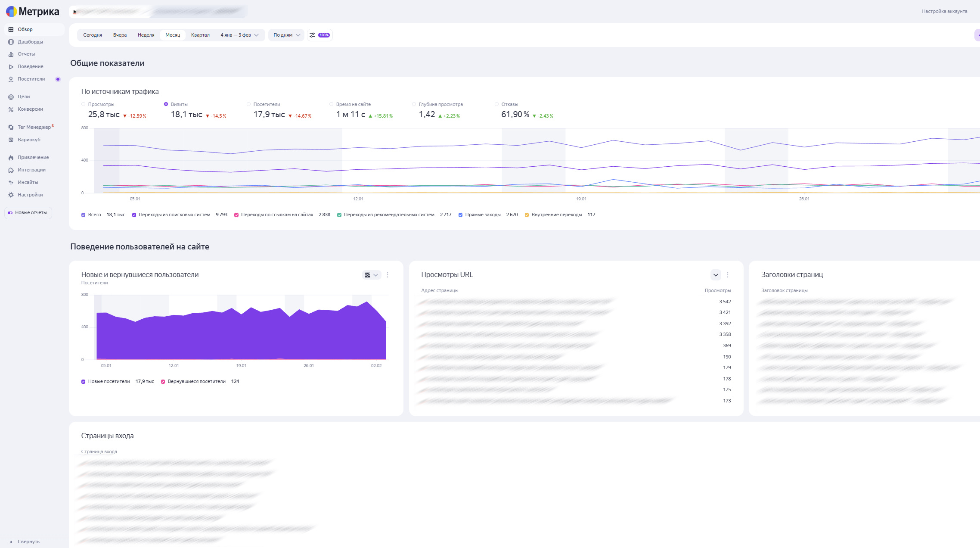The width and height of the screenshot is (980, 548).
Task: Open the Настройка аккаунта link
Action: 944,11
